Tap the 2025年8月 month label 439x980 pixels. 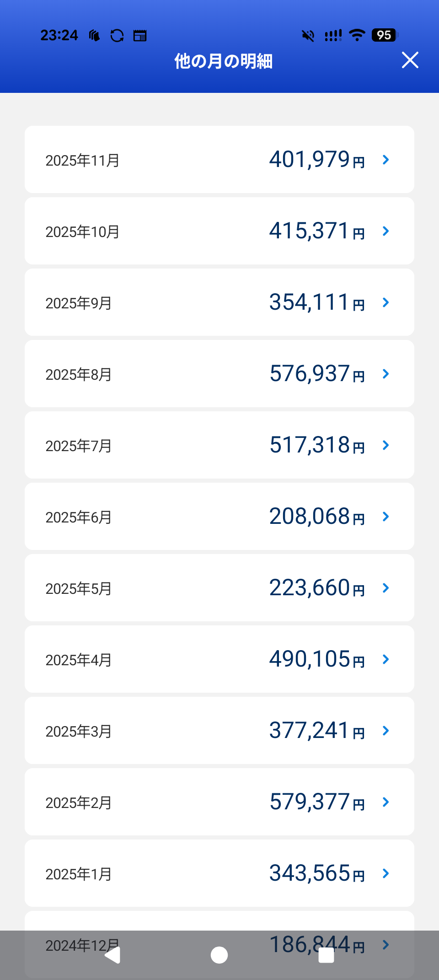[x=79, y=375]
